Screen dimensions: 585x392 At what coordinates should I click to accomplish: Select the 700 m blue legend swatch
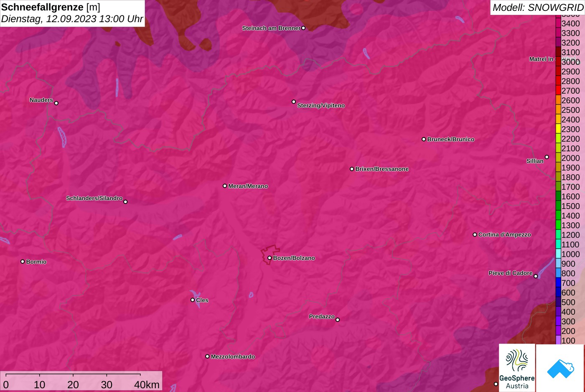point(558,283)
